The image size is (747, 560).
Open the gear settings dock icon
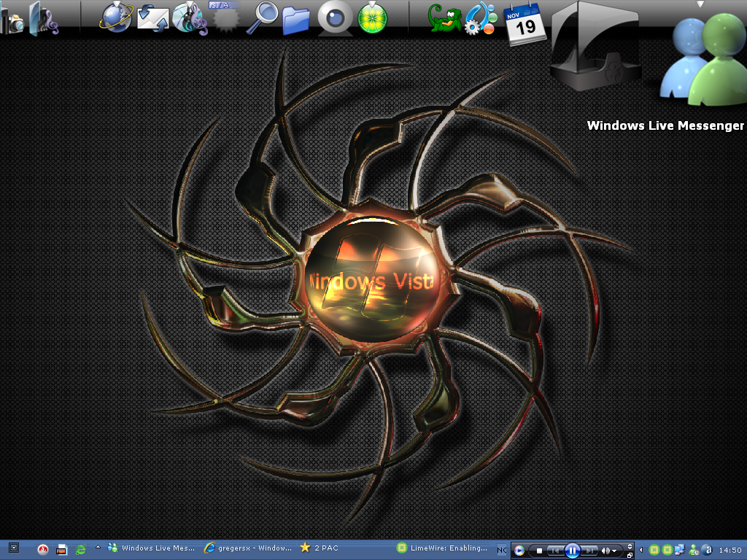[x=481, y=19]
